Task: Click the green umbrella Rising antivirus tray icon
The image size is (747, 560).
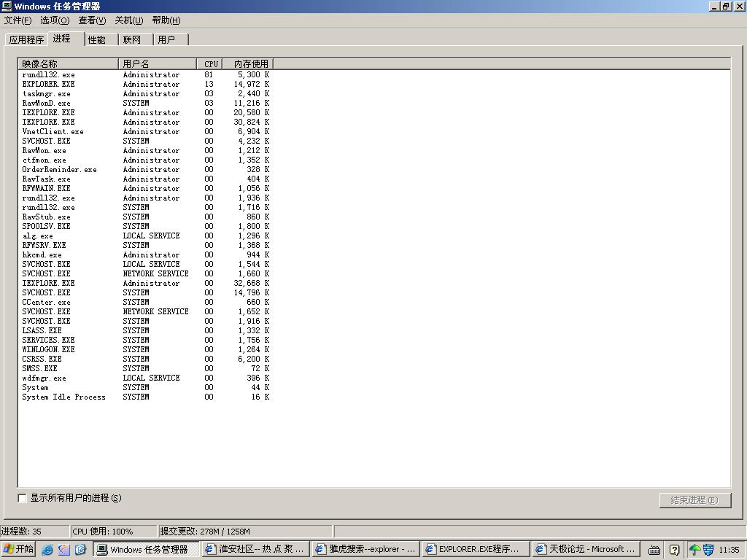Action: point(694,550)
